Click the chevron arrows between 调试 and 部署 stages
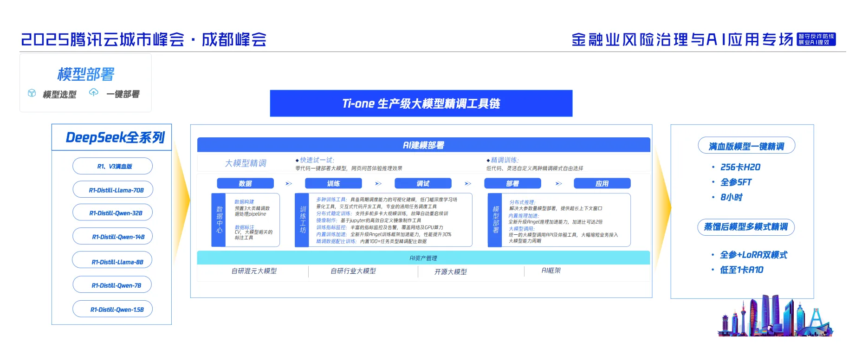This screenshot has height=355, width=868. click(468, 184)
